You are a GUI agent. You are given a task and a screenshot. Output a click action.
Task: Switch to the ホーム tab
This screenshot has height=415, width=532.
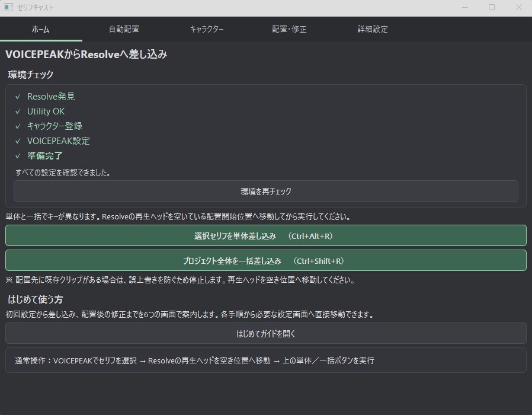coord(41,29)
